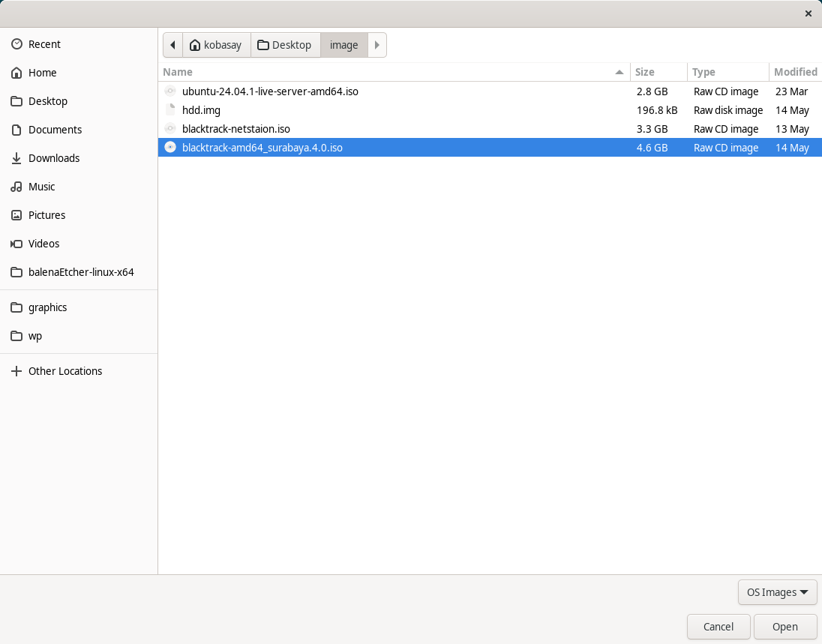Select the hdd.img file
Screen dimensions: 822x644
point(202,110)
